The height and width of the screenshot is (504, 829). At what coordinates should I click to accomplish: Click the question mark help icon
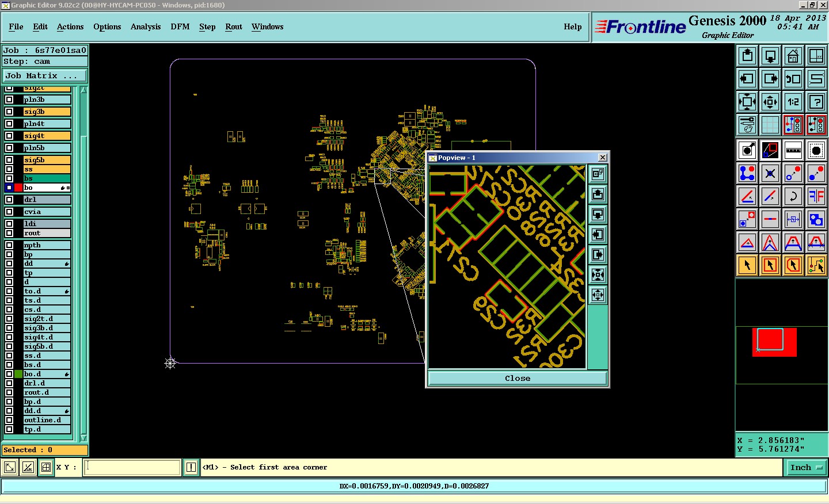(816, 102)
